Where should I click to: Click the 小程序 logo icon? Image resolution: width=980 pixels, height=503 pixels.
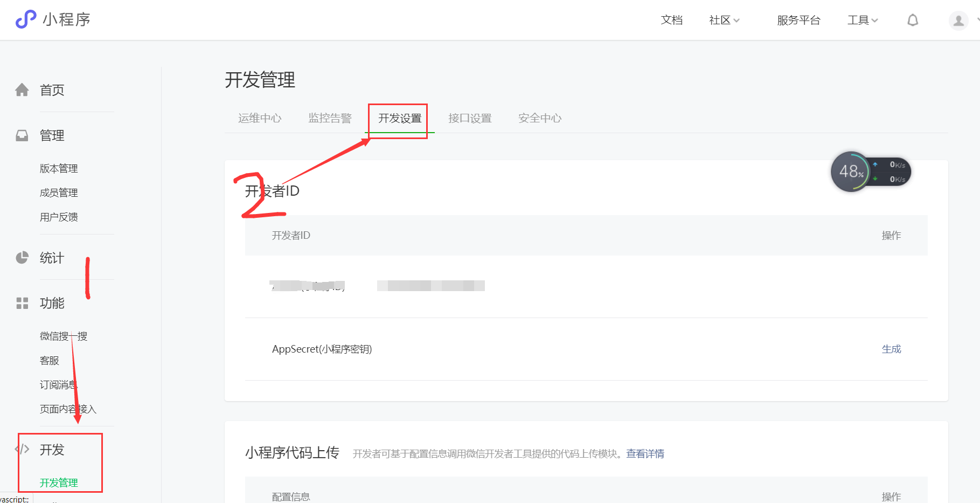[x=25, y=19]
